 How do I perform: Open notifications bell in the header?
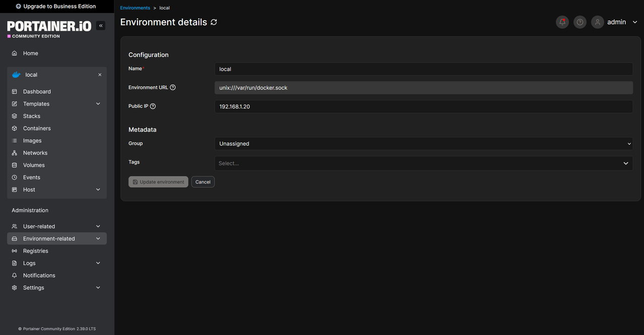click(562, 22)
